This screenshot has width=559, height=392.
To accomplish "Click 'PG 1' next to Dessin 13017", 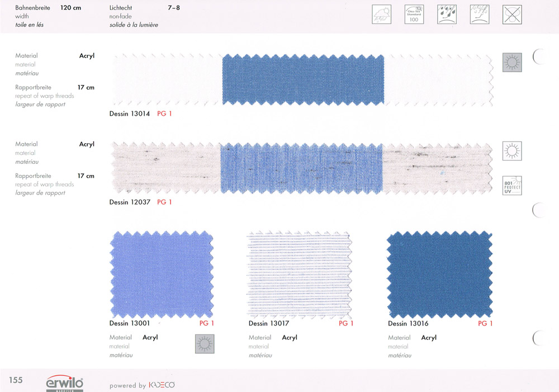I will (x=346, y=324).
